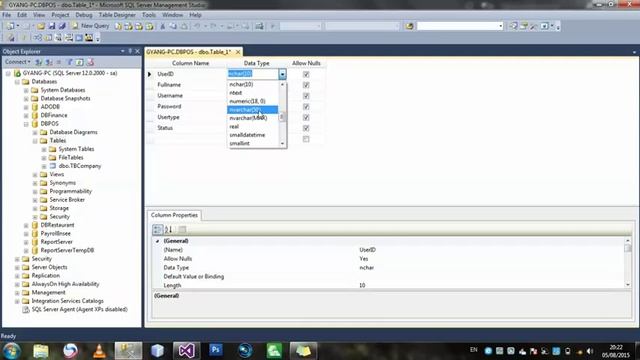This screenshot has height=360, width=640.
Task: Click the Set Primary Key icon
Action: click(24, 38)
